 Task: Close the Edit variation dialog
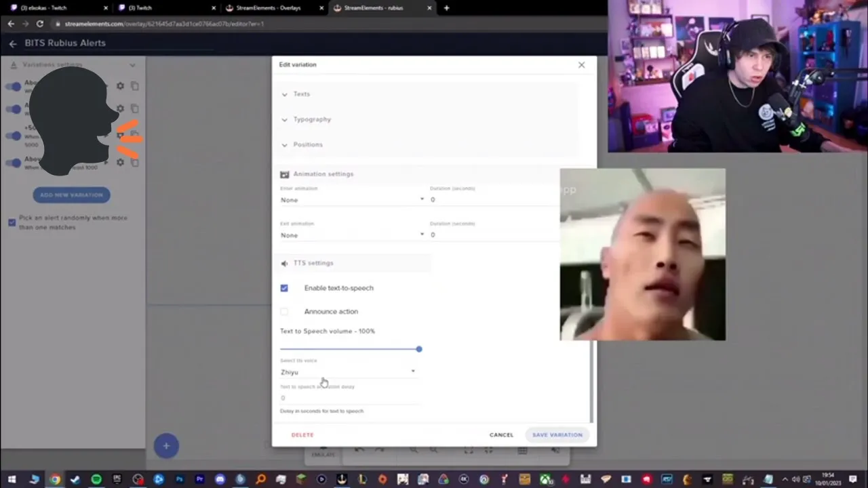point(581,65)
